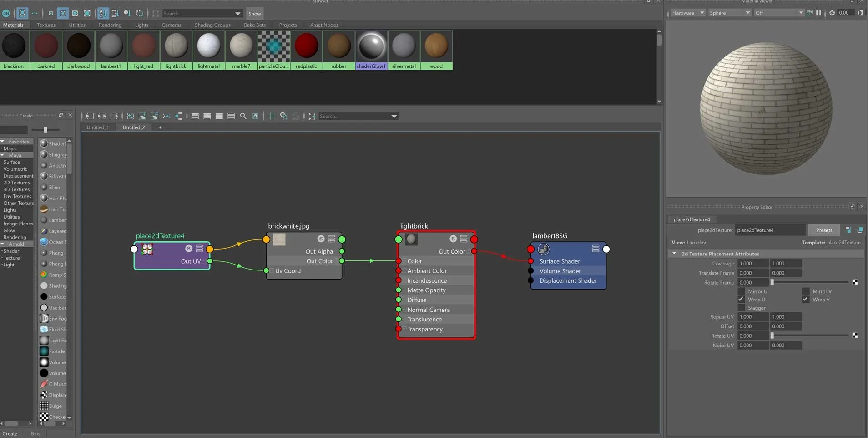
Task: Click solo S icon on lightbrick node
Action: point(453,239)
